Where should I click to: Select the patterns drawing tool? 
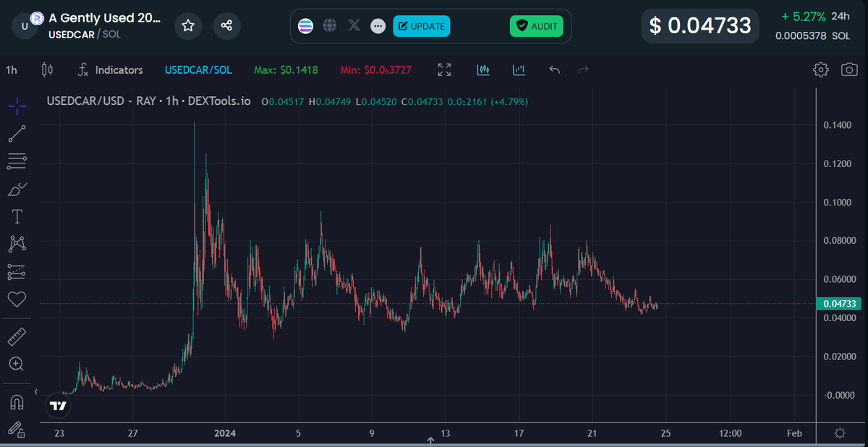click(x=17, y=244)
